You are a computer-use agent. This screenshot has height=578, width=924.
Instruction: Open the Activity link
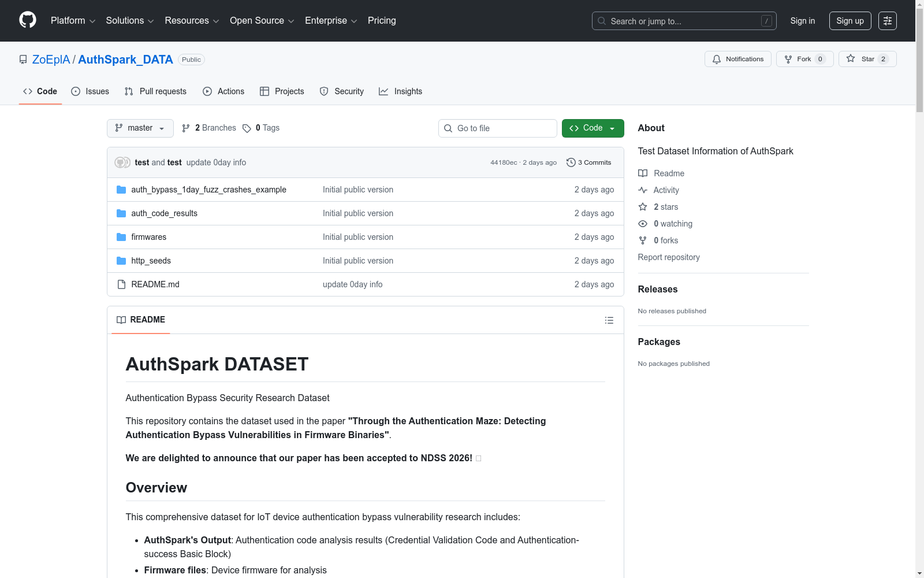pos(658,190)
